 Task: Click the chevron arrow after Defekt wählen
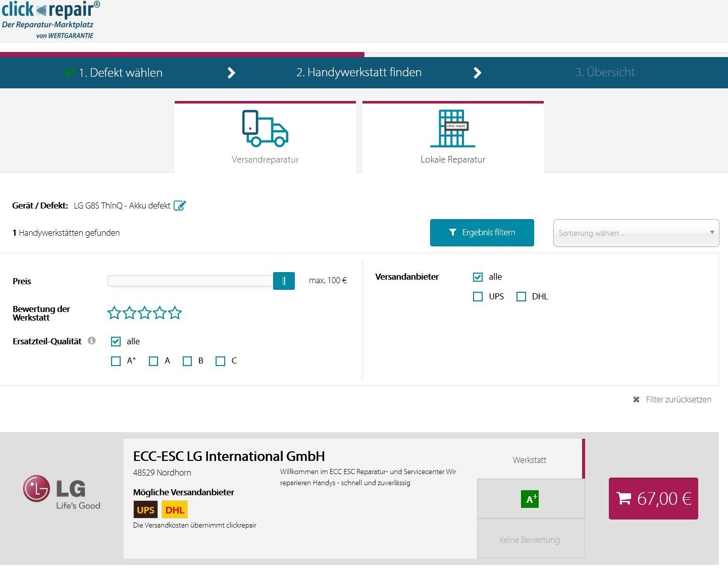(231, 73)
